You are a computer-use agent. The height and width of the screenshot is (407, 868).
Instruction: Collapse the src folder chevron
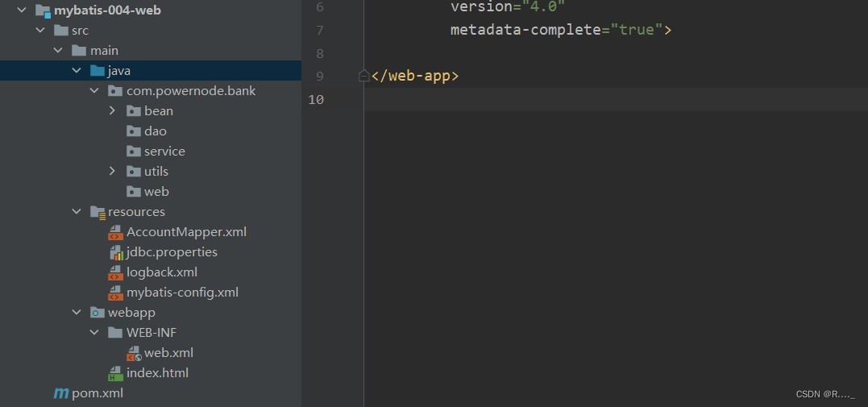click(40, 30)
